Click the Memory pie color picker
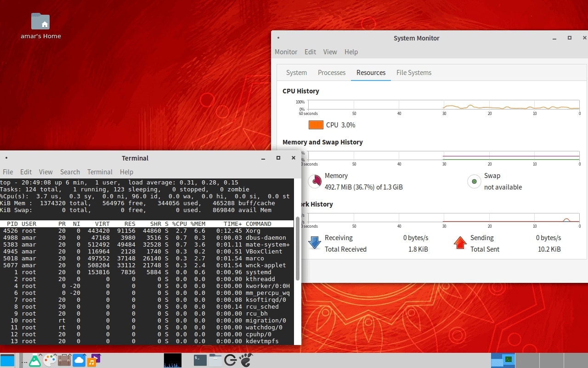 pyautogui.click(x=315, y=181)
